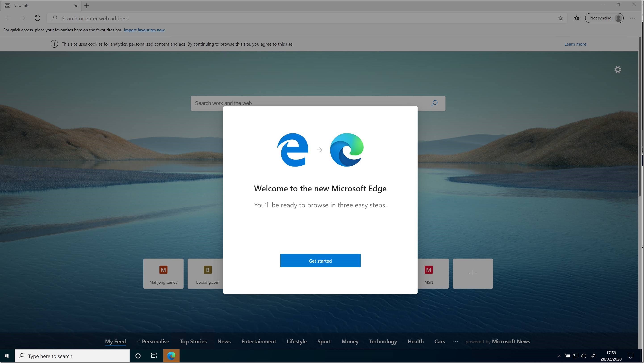Screen dimensions: 644x363
Task: Expand more feed categories ellipsis
Action: click(x=456, y=342)
